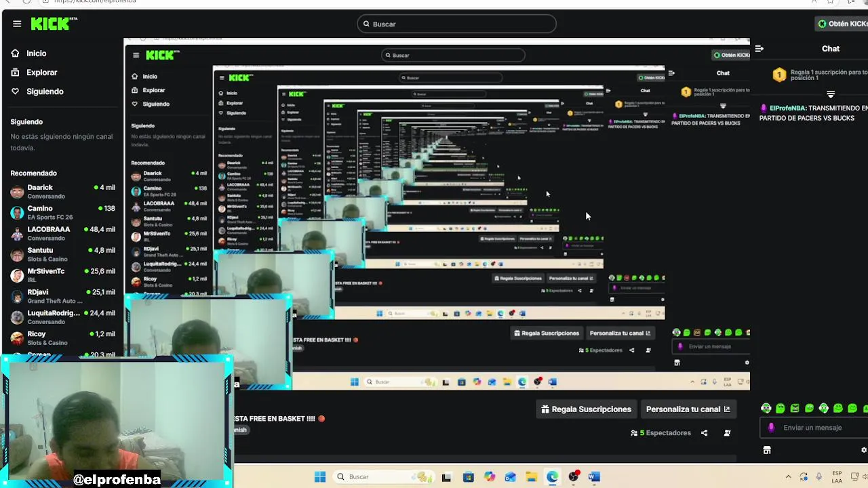Open Camino's EA Sports FC 26 channel, outermost list
This screenshot has width=868, height=488.
click(x=62, y=213)
